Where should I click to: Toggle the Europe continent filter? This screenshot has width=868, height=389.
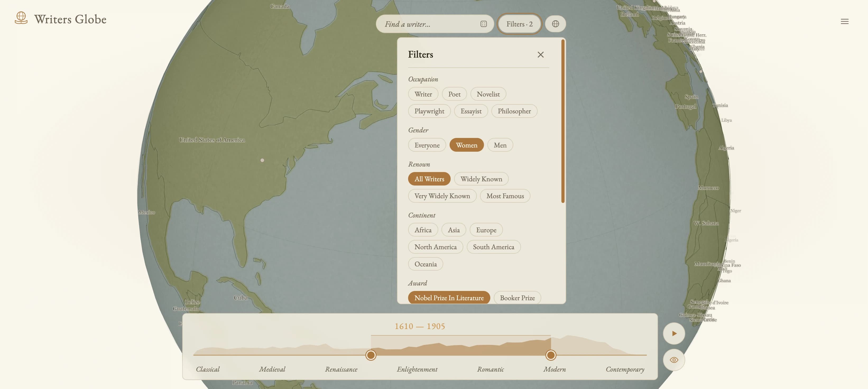coord(486,230)
